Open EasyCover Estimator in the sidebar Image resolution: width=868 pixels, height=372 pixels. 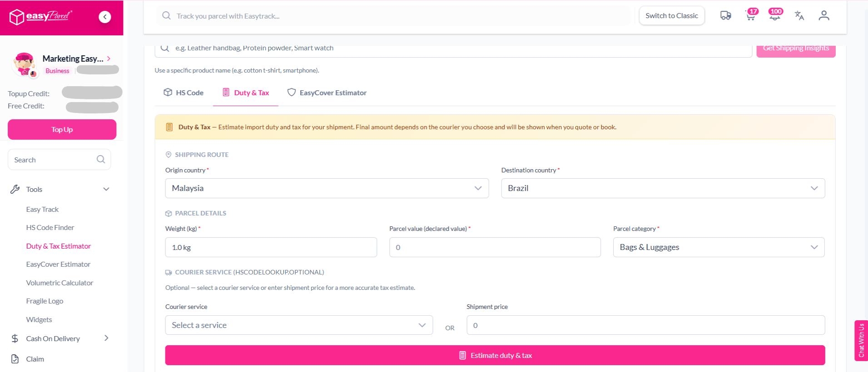pos(58,264)
